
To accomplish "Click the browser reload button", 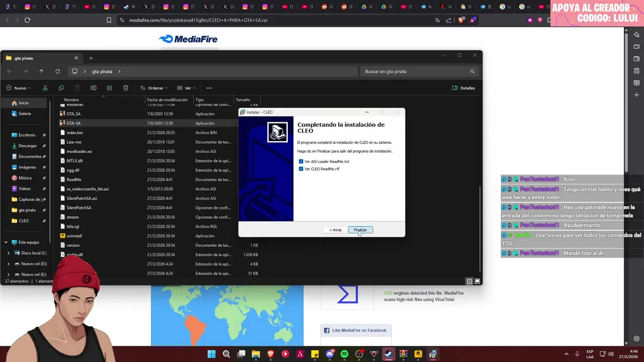I will pos(27,20).
